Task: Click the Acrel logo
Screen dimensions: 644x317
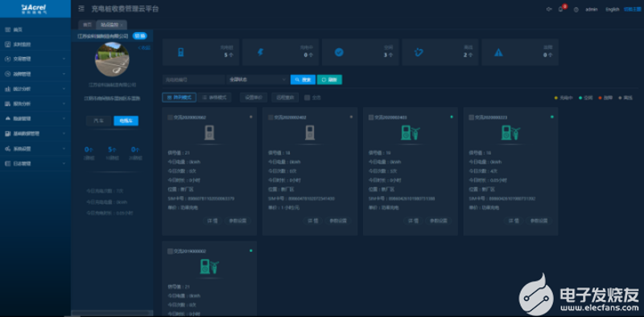Action: click(34, 9)
